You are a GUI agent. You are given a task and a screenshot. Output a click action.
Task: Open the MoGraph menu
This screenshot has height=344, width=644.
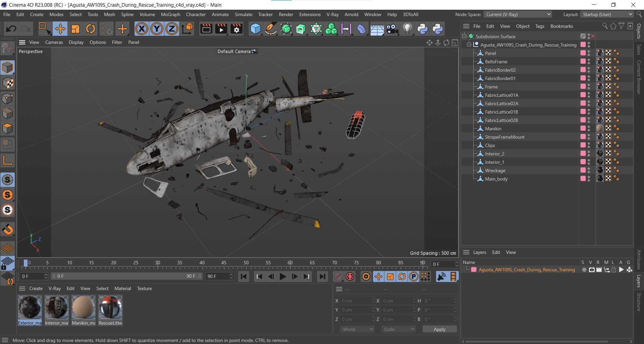[x=170, y=14]
